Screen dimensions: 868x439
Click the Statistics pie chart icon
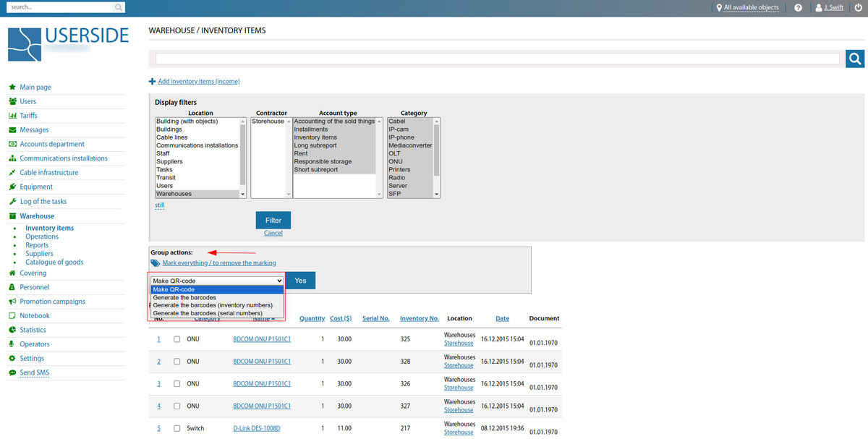12,330
